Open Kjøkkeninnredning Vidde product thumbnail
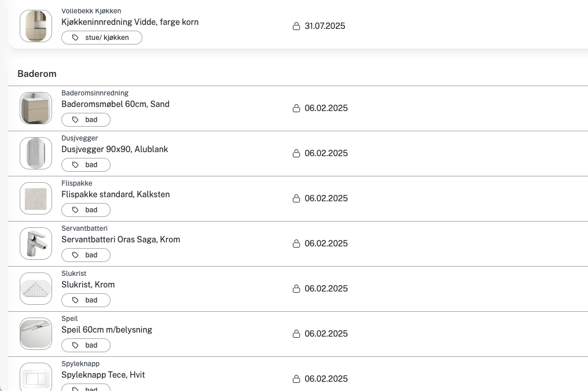This screenshot has width=588, height=391. pos(36,26)
